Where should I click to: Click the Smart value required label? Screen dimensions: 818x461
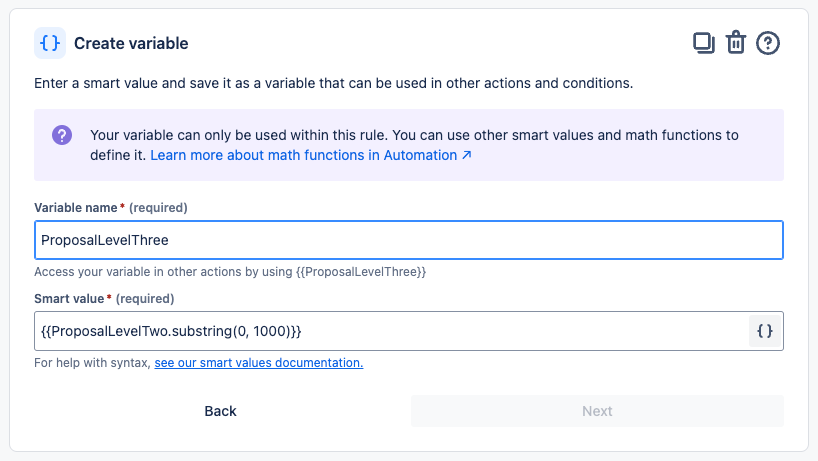coord(104,298)
